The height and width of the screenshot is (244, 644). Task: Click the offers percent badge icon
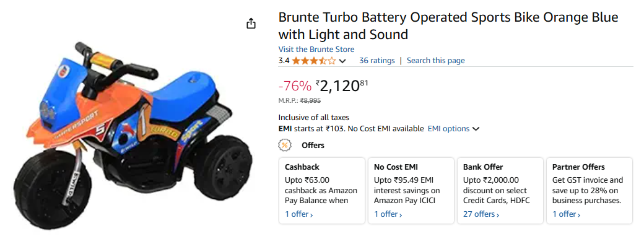[285, 145]
